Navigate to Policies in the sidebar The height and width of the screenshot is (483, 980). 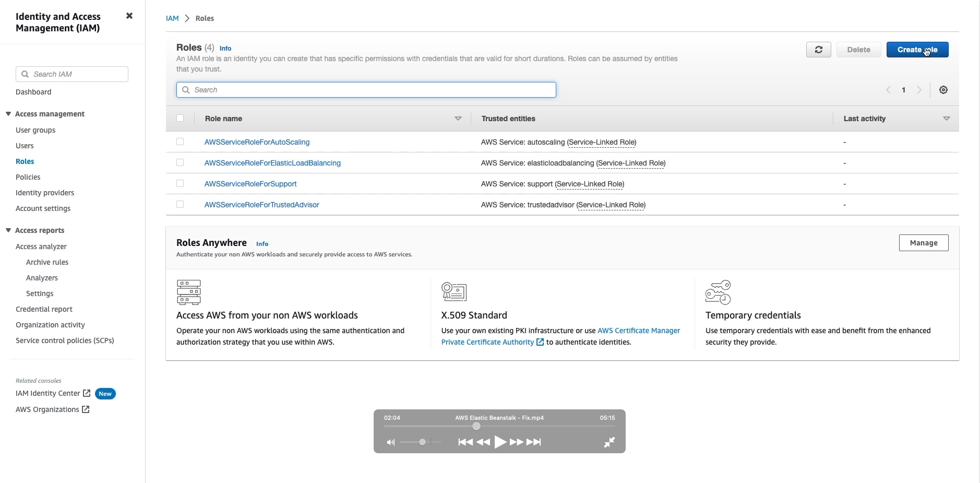[28, 177]
